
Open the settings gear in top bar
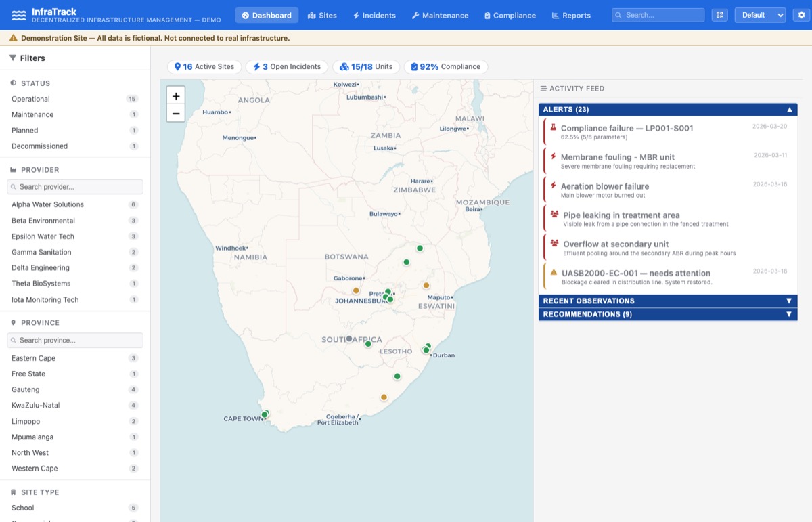(801, 14)
